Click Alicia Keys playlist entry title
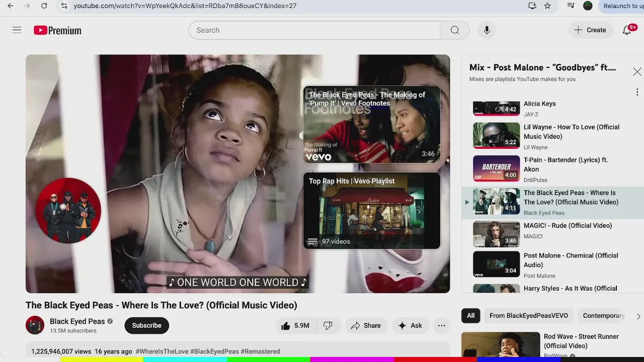This screenshot has width=644, height=362. (x=539, y=104)
